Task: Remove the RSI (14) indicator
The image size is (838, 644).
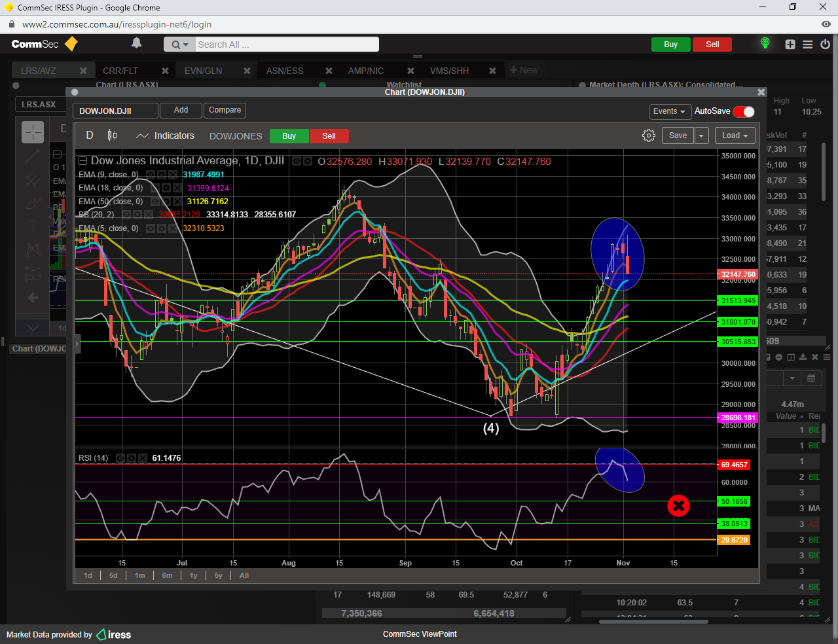Action: (x=141, y=458)
